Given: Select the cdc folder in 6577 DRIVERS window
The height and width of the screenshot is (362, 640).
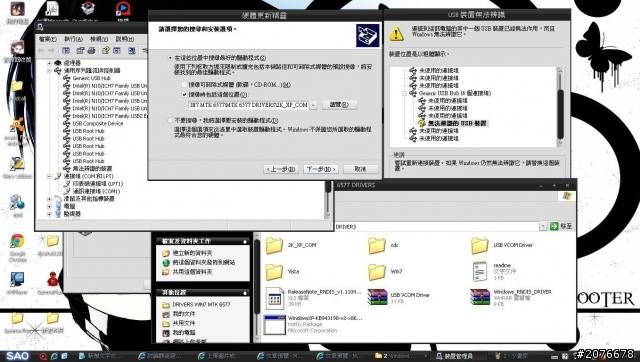Looking at the screenshot, I should click(377, 246).
